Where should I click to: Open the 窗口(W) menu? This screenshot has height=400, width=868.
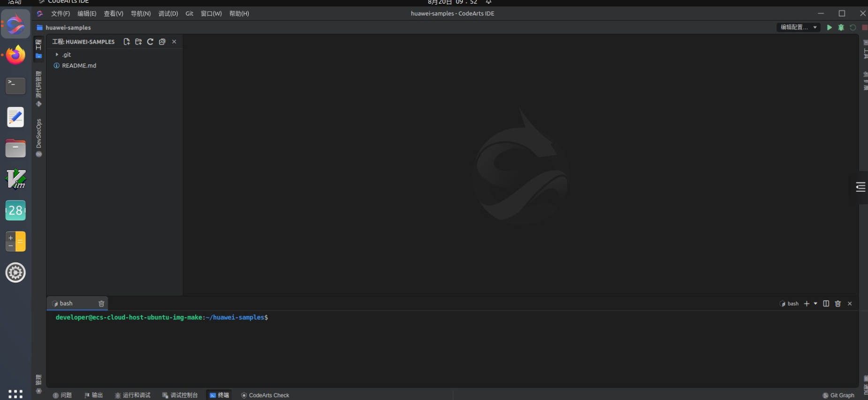coord(211,14)
